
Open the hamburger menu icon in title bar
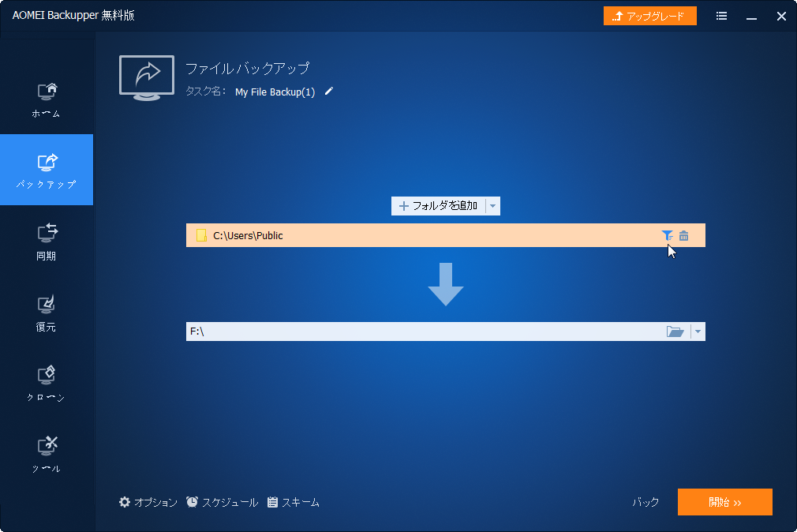pyautogui.click(x=721, y=16)
